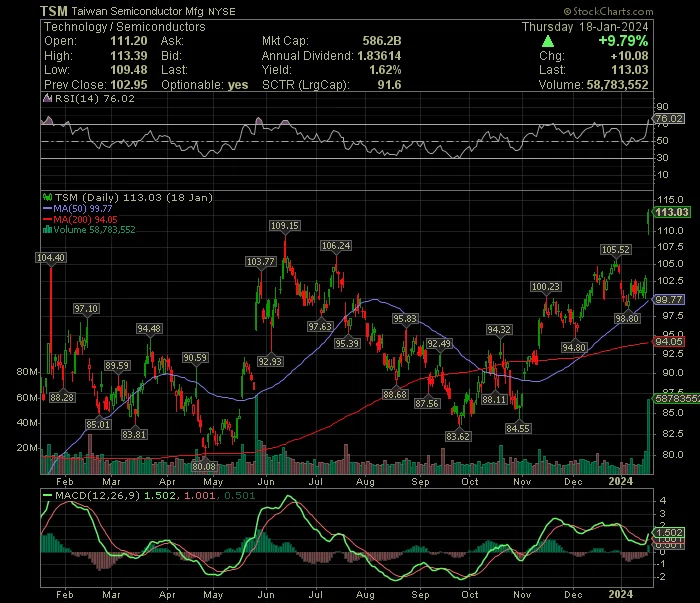Screen dimensions: 700x603
Task: Click the Low price 109.48
Action: (x=129, y=70)
